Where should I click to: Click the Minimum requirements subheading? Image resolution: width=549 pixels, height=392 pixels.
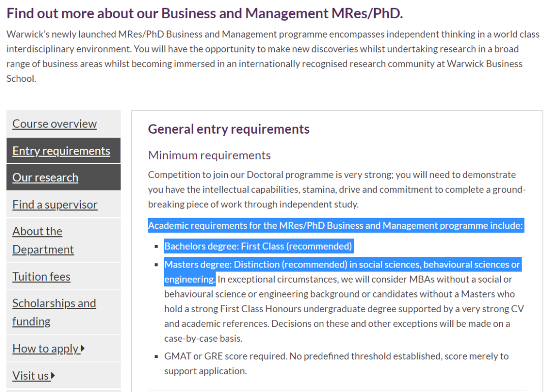click(209, 155)
